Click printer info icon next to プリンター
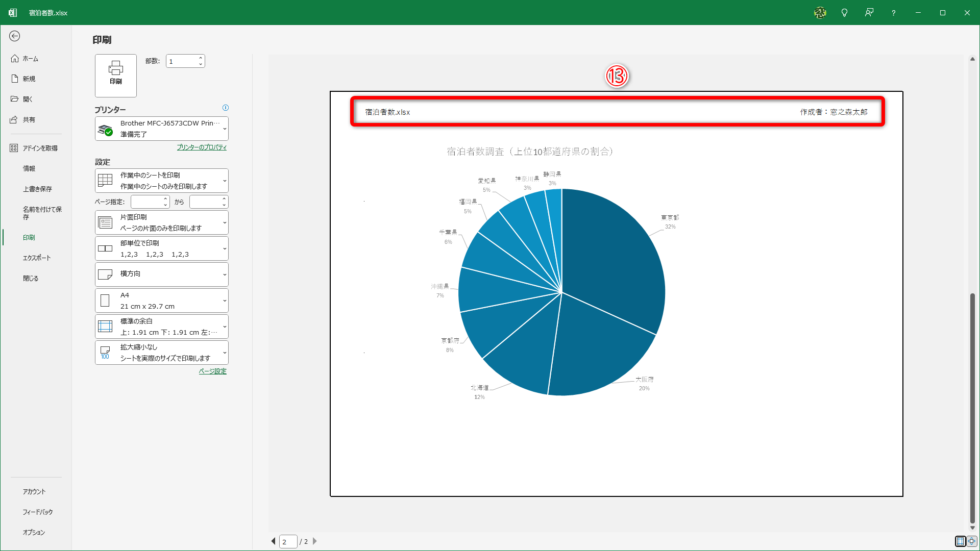This screenshot has width=980, height=551. point(226,108)
